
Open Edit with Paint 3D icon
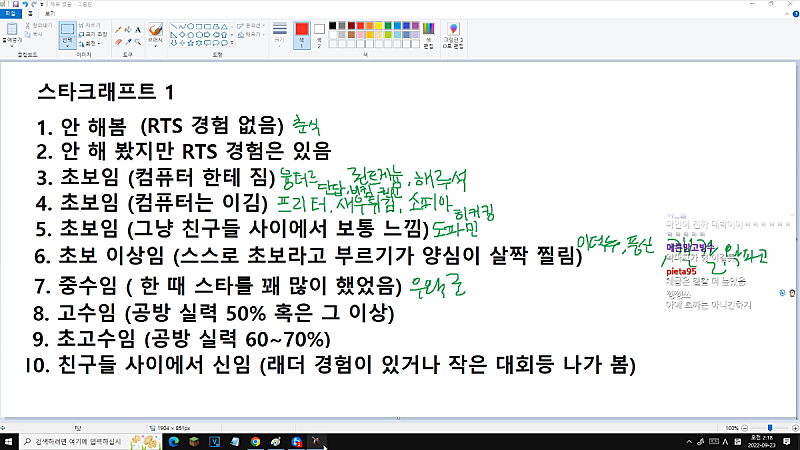pyautogui.click(x=453, y=29)
